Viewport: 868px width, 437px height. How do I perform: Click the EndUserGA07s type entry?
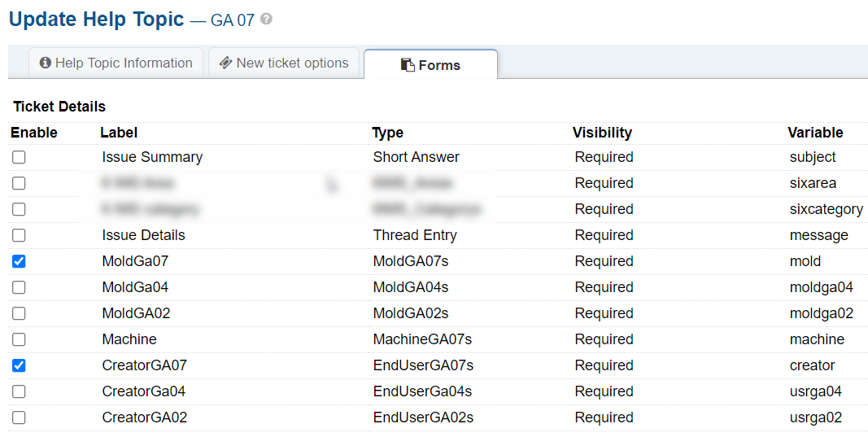[x=423, y=365]
